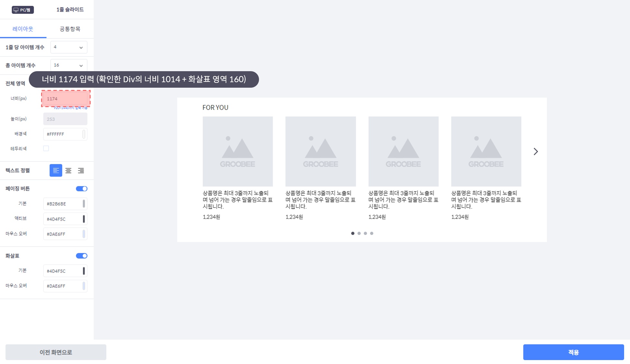The height and width of the screenshot is (364, 630).
Task: Click the next slide arrow
Action: click(x=535, y=151)
